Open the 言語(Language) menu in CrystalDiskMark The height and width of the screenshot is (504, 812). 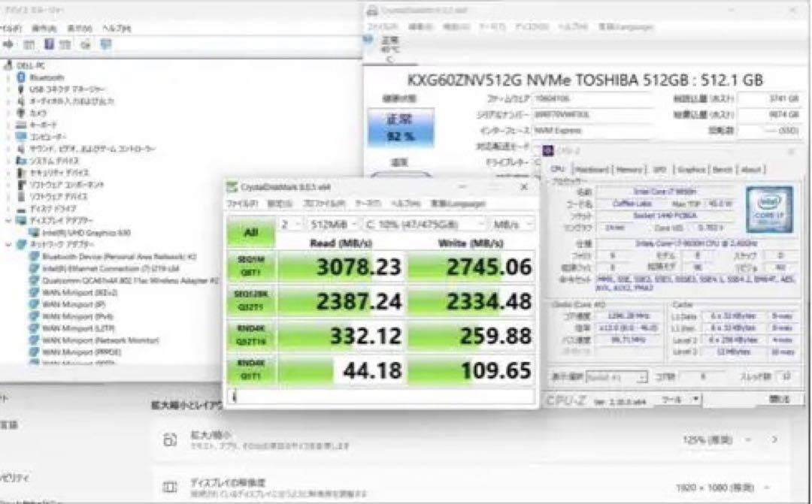click(x=458, y=204)
